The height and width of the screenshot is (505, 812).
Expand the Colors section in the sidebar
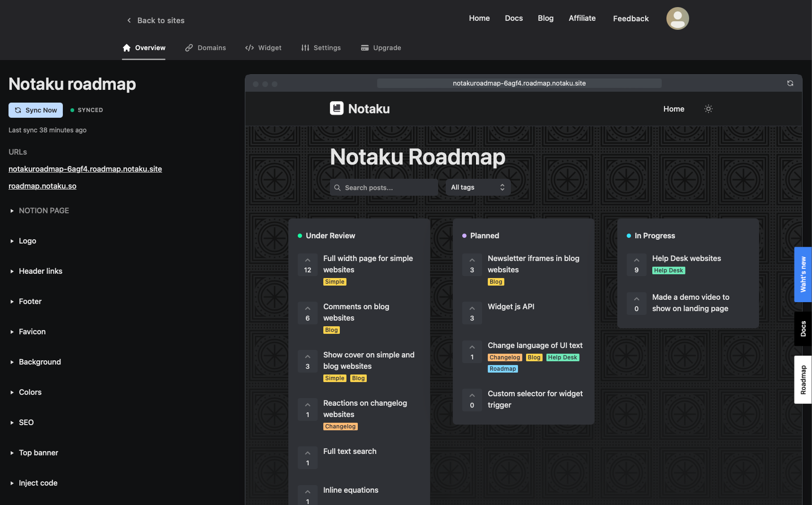[30, 392]
